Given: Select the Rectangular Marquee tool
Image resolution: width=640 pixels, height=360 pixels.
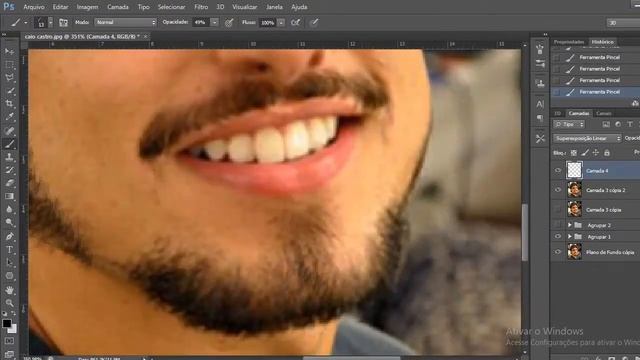Looking at the screenshot, I should [x=9, y=64].
